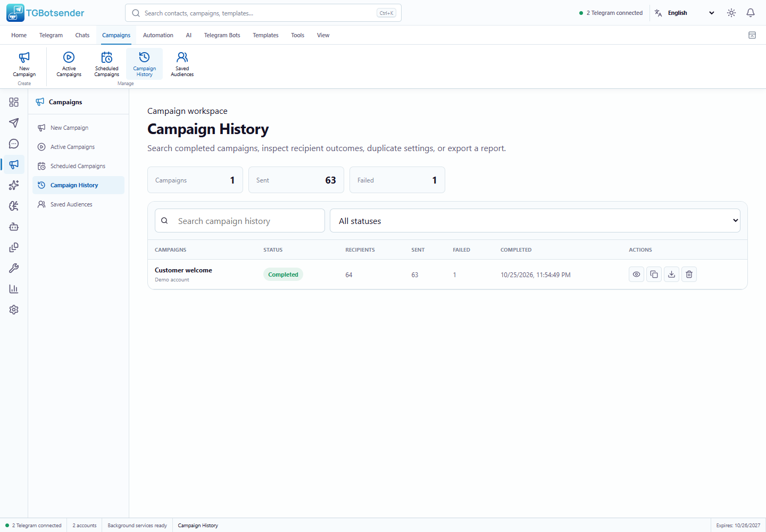Open Scheduled Campaigns from the ribbon
The width and height of the screenshot is (766, 532).
click(107, 64)
